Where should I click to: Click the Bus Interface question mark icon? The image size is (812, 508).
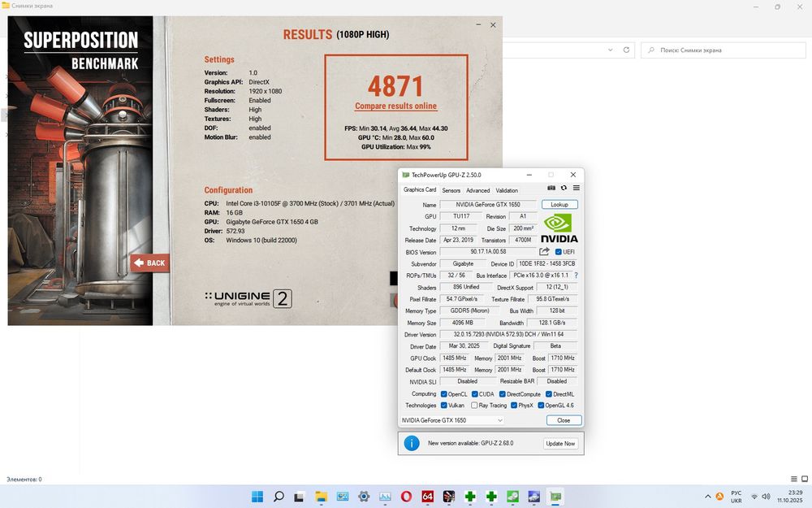(576, 276)
